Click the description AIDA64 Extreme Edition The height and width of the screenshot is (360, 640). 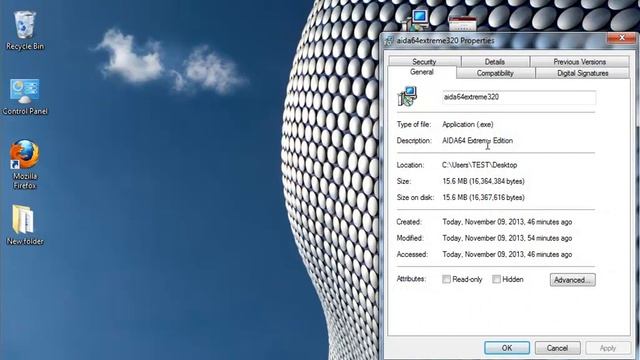[478, 140]
